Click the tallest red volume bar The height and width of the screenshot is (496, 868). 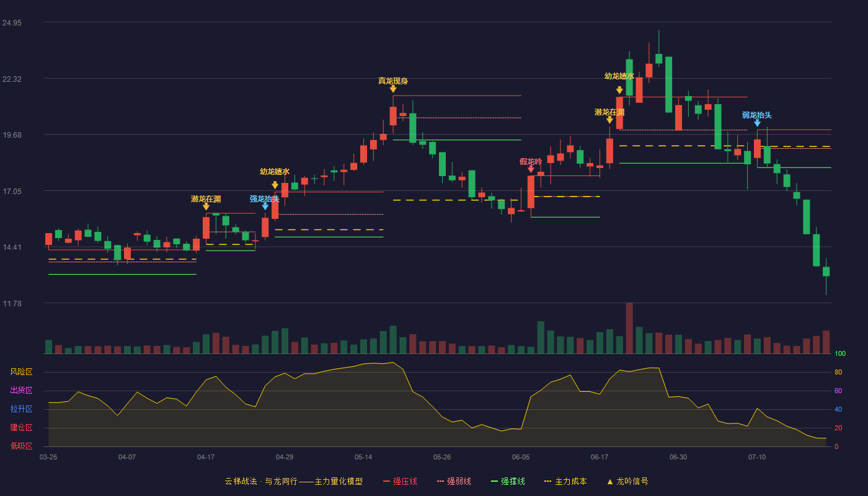pyautogui.click(x=629, y=328)
